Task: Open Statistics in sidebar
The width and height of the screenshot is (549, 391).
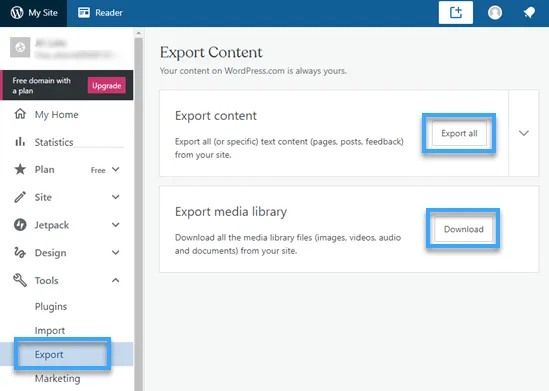Action: click(x=54, y=142)
